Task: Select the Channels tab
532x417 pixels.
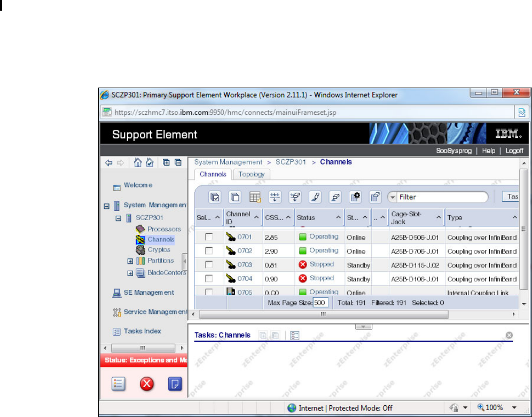Action: point(213,174)
